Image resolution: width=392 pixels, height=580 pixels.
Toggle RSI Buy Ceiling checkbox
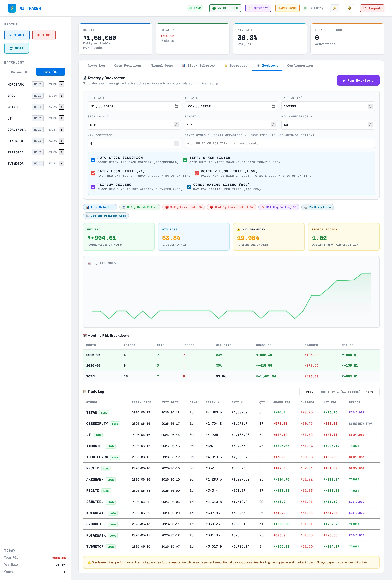coord(93,187)
